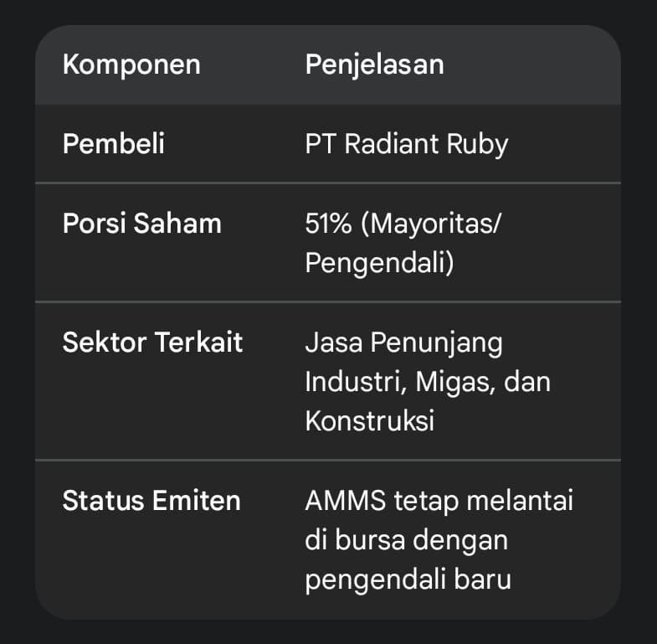657x644 pixels.
Task: Click the "Sektor Terkait" row label
Action: [x=152, y=343]
